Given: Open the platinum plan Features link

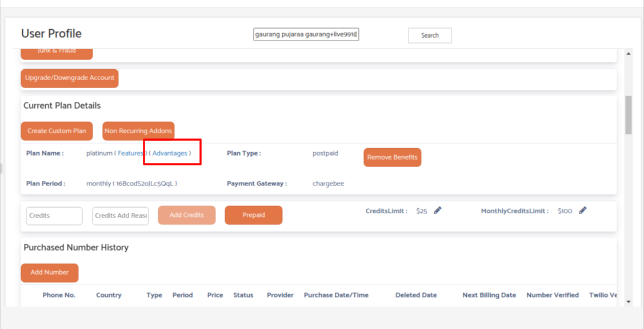Looking at the screenshot, I should pos(130,153).
